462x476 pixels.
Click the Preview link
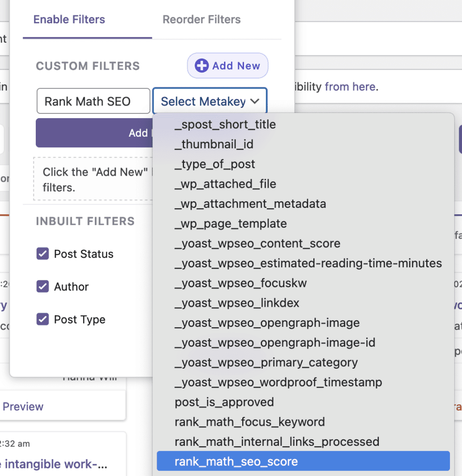click(x=23, y=407)
